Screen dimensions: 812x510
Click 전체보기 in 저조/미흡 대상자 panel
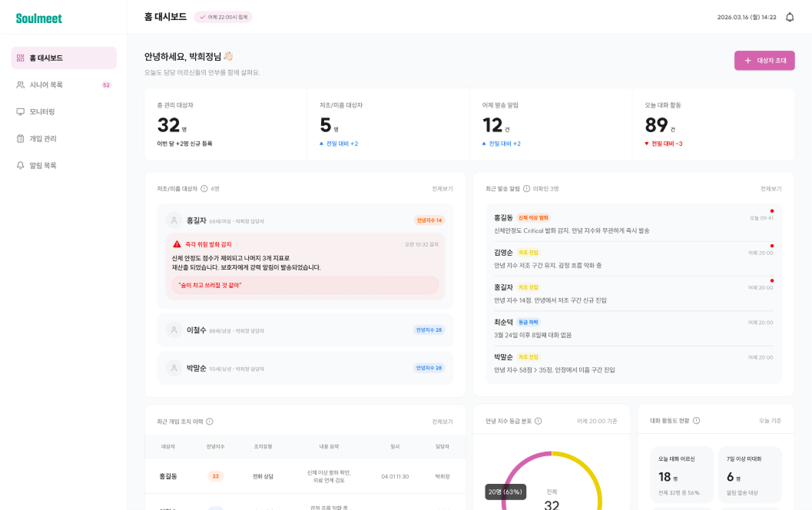pos(442,189)
